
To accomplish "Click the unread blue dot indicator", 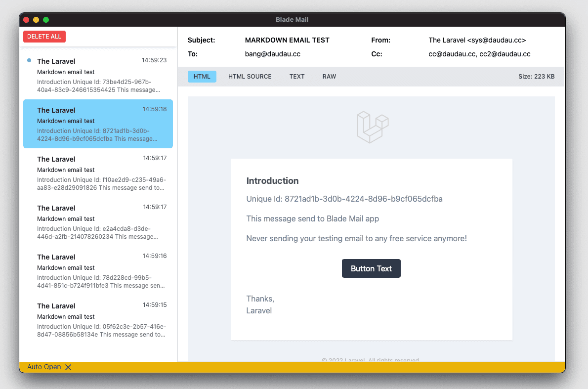I will pyautogui.click(x=29, y=60).
